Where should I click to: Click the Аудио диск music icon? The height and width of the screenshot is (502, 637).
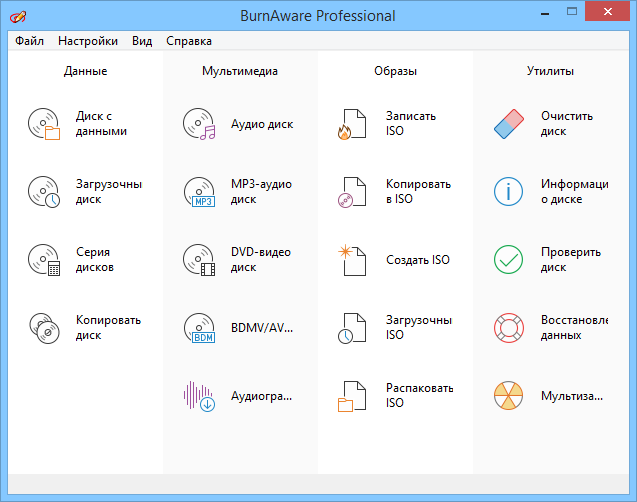[200, 124]
